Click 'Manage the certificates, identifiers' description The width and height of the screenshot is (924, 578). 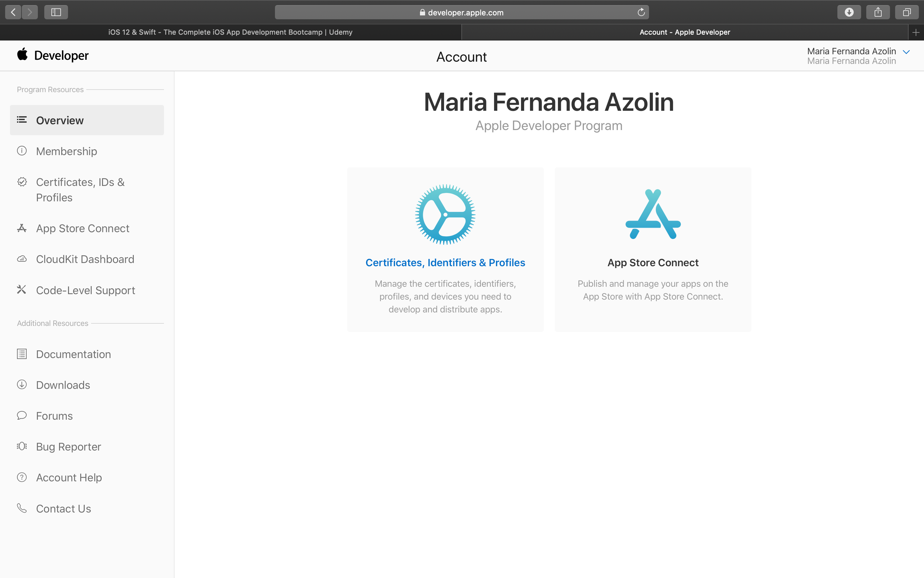[445, 296]
